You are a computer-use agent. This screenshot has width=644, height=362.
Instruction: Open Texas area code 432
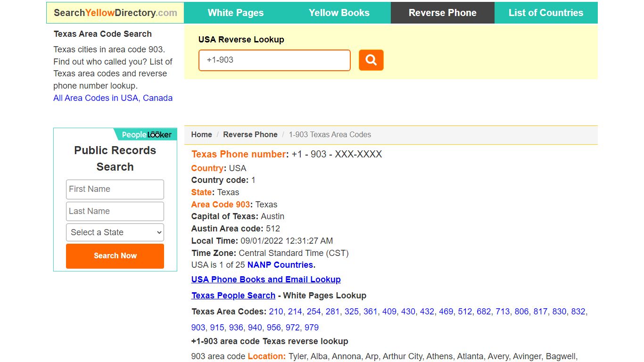coord(427,312)
